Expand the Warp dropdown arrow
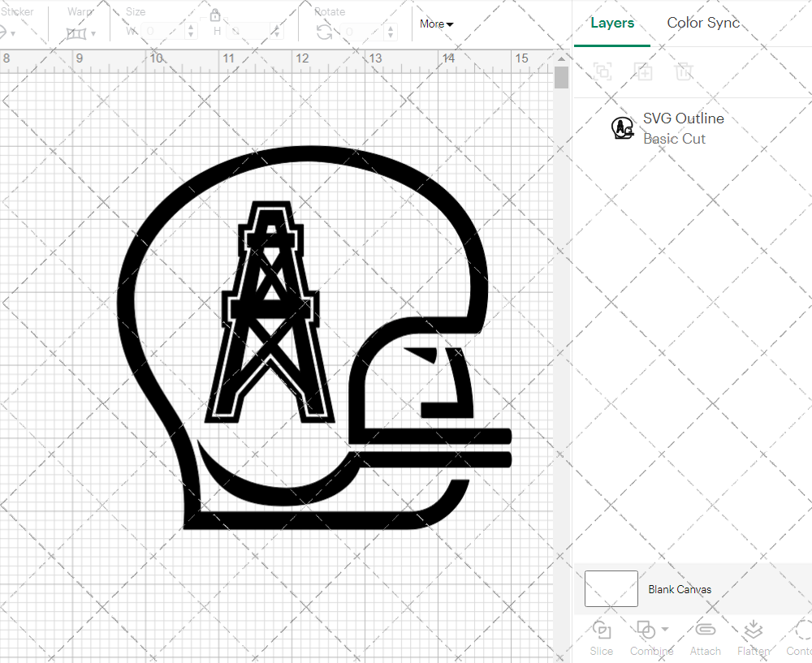Viewport: 812px width, 663px height. [93, 33]
